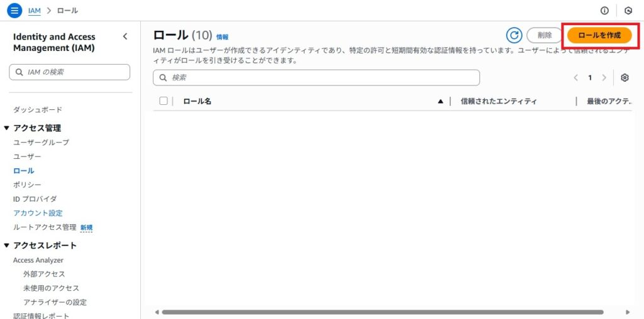
Task: Click the 削除 button
Action: (545, 35)
